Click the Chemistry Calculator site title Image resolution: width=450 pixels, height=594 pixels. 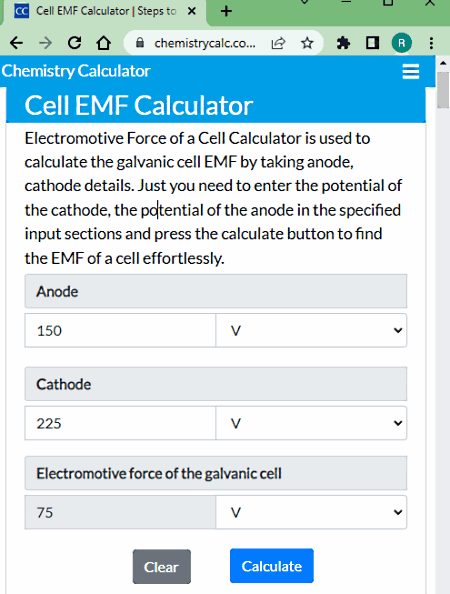coord(76,71)
